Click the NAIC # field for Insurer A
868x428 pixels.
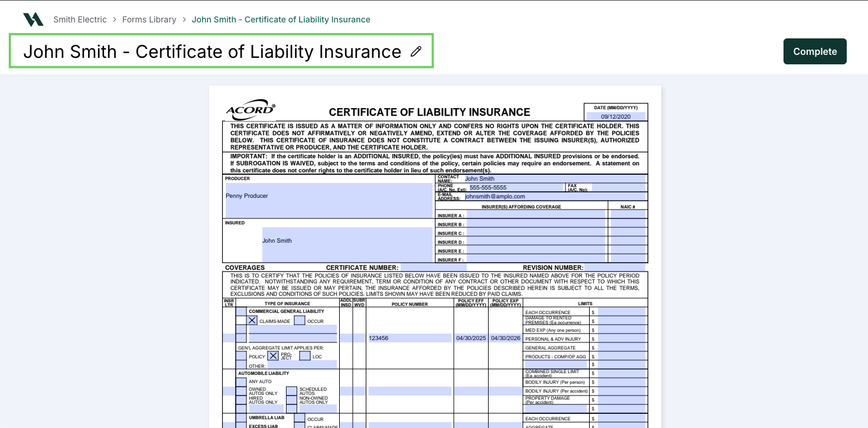pyautogui.click(x=629, y=215)
